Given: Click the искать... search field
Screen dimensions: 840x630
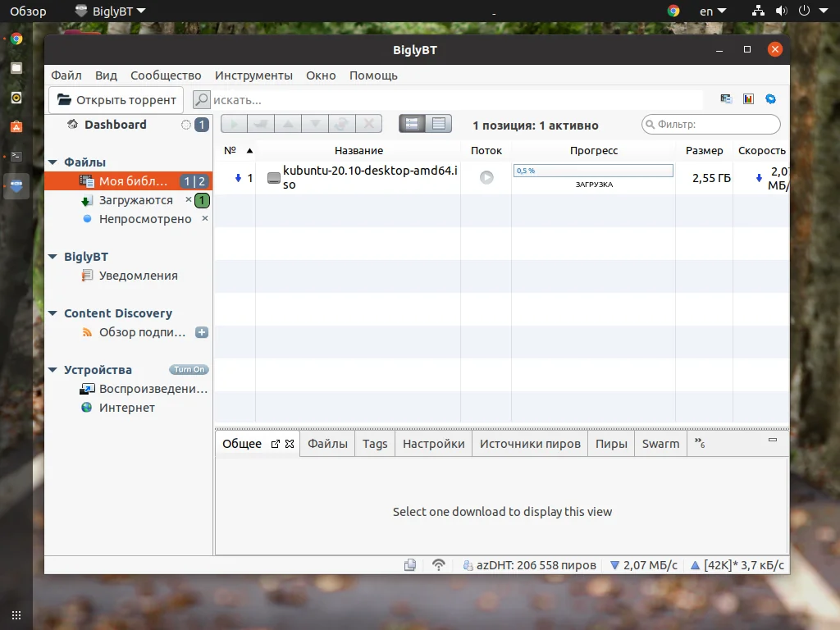Looking at the screenshot, I should click(x=457, y=100).
